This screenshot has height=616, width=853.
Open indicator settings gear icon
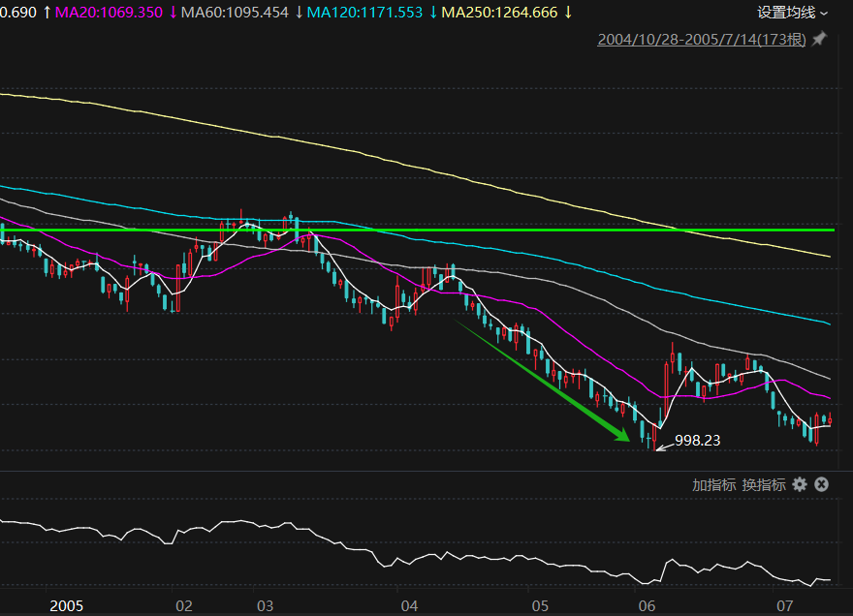pos(799,484)
